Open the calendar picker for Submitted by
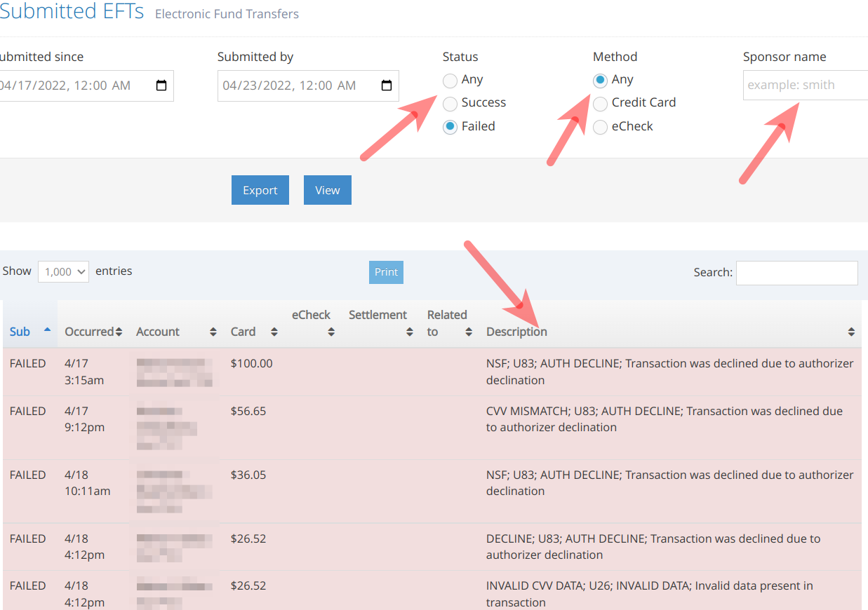This screenshot has height=610, width=868. (386, 85)
